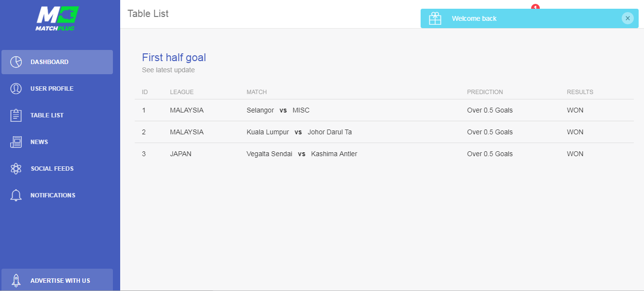Click ID 3 in Vegalta Sendai row
The width and height of the screenshot is (644, 291).
click(144, 154)
